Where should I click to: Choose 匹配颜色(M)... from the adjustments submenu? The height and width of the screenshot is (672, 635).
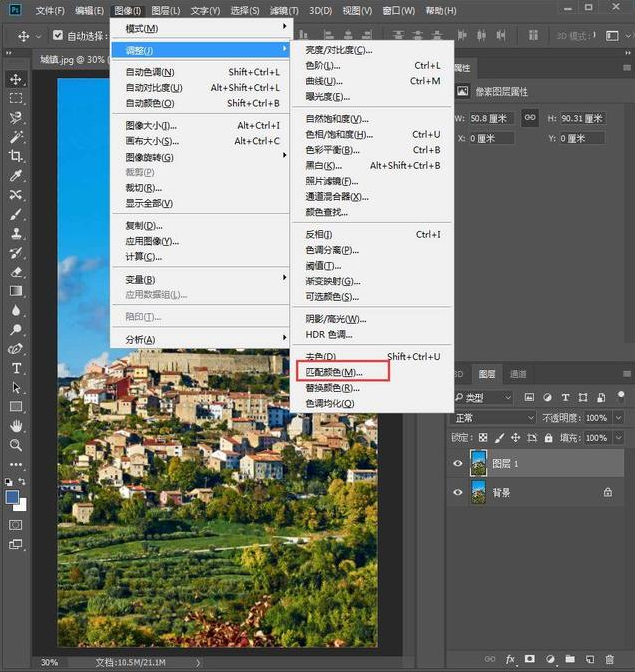tap(334, 372)
